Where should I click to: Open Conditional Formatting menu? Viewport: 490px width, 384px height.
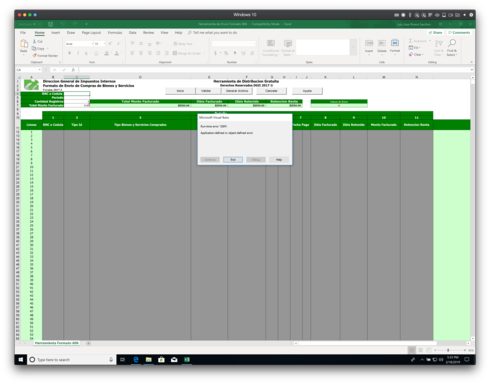point(271,48)
